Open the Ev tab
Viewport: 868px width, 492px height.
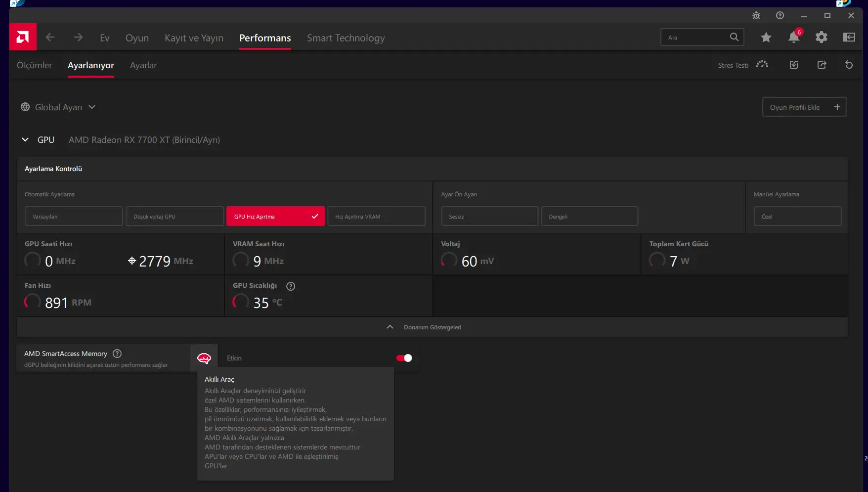pos(105,38)
